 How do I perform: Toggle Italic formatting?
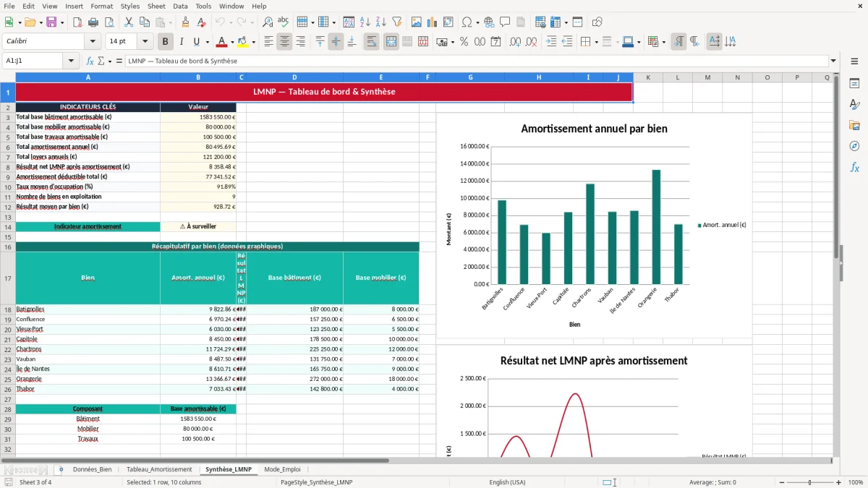182,42
